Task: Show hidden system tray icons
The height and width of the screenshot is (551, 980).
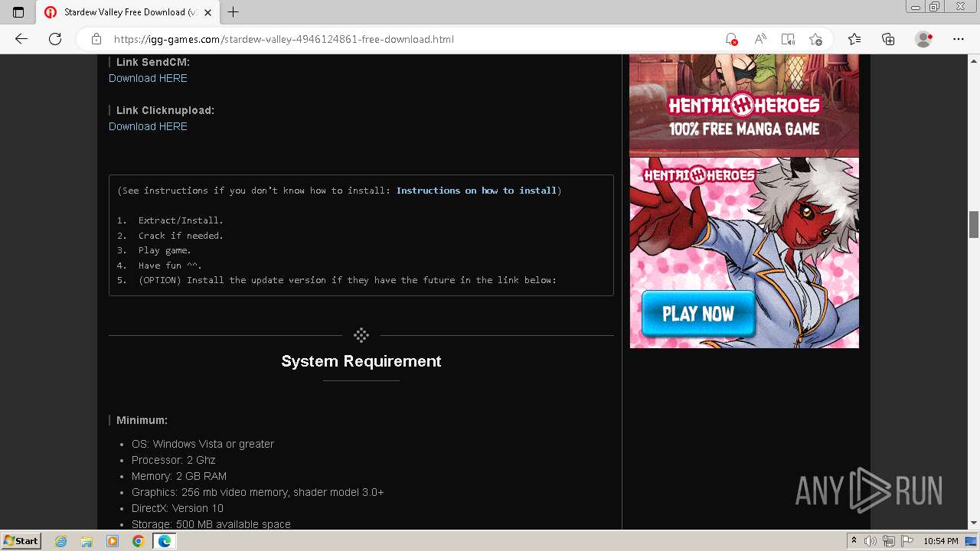Action: click(854, 541)
